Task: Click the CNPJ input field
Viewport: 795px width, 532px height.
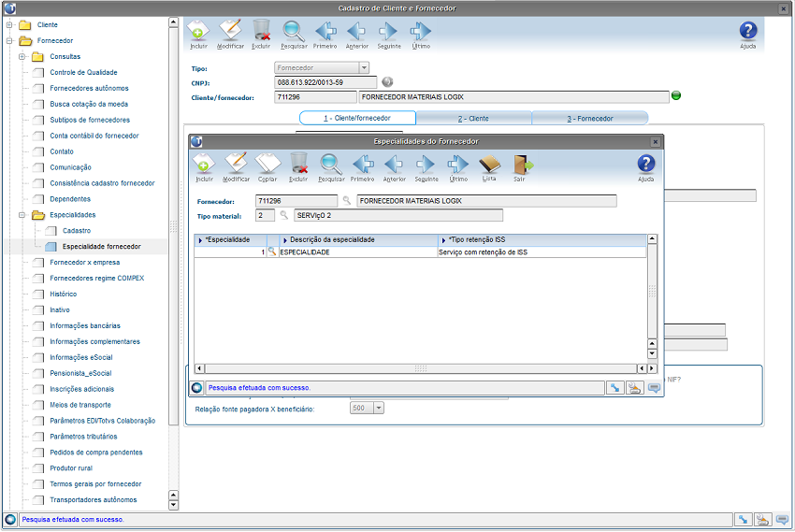Action: (325, 82)
